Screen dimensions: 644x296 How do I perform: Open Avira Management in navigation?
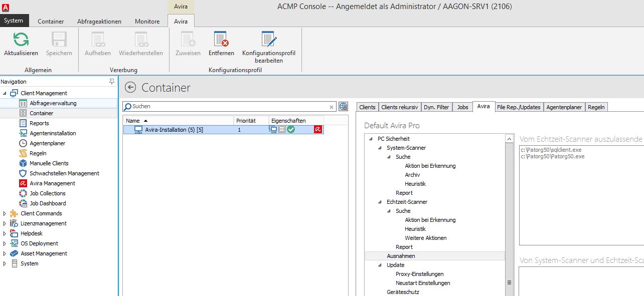click(x=52, y=183)
